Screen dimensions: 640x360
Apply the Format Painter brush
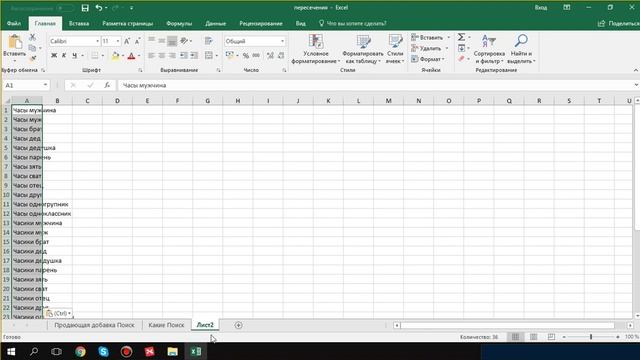(x=33, y=58)
